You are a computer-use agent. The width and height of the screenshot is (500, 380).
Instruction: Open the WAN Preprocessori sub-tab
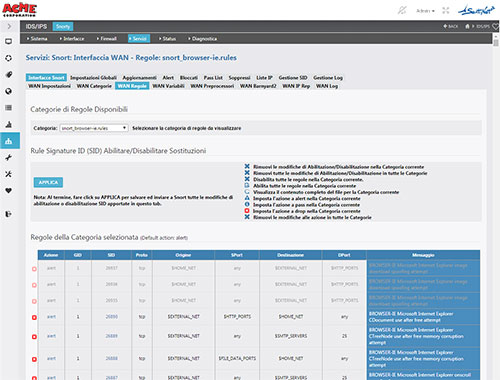point(212,86)
